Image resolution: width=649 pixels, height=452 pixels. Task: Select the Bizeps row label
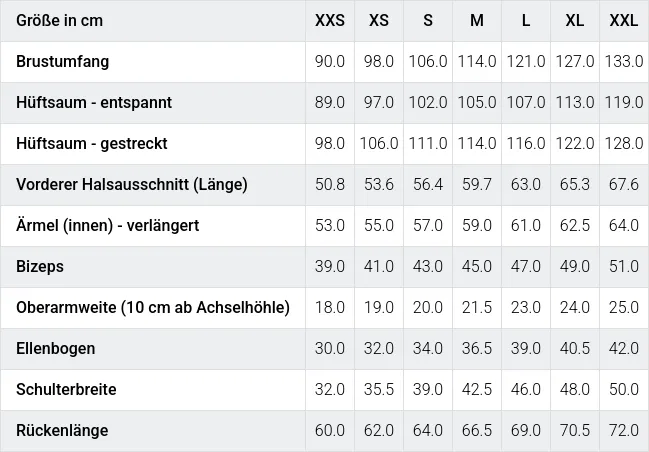point(40,266)
